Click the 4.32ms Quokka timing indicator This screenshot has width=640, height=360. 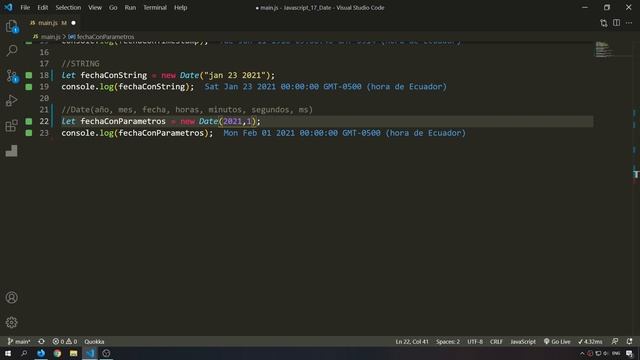(x=590, y=342)
